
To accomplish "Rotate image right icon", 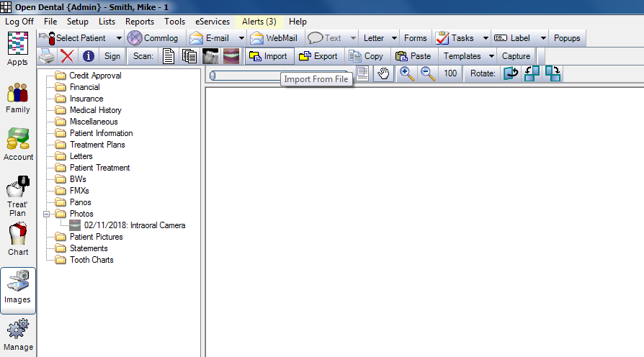I will click(553, 73).
